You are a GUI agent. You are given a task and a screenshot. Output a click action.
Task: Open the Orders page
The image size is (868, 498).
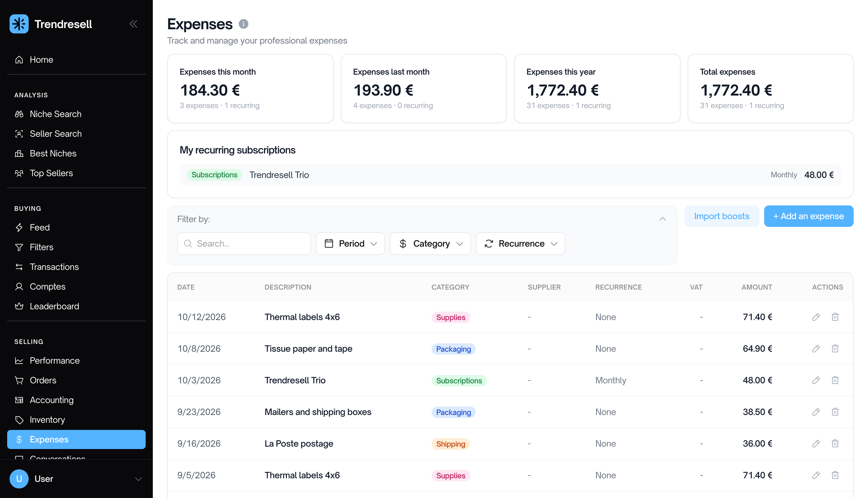coord(76,380)
